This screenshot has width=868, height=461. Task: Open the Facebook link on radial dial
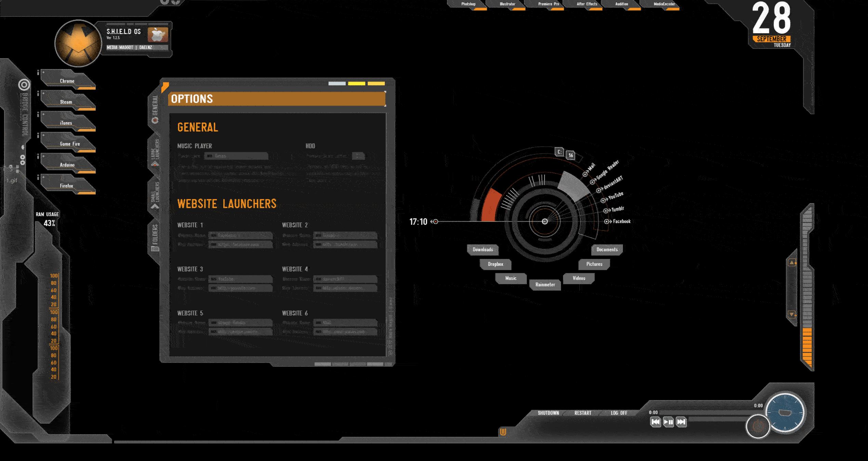621,221
